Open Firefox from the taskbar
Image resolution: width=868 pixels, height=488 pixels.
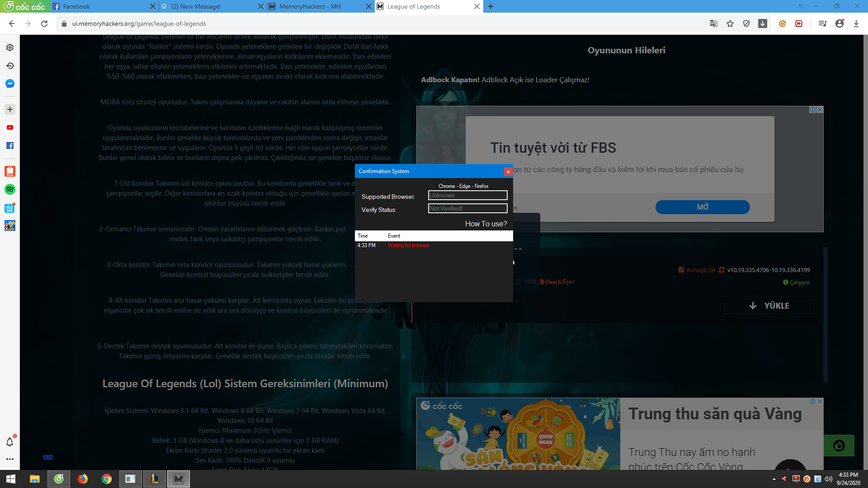tap(83, 479)
